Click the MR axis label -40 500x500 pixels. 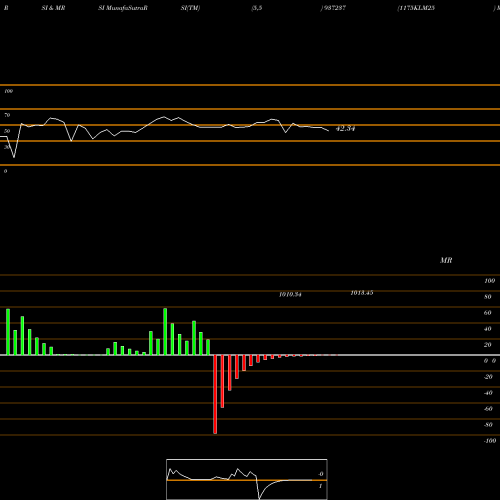tap(488, 393)
